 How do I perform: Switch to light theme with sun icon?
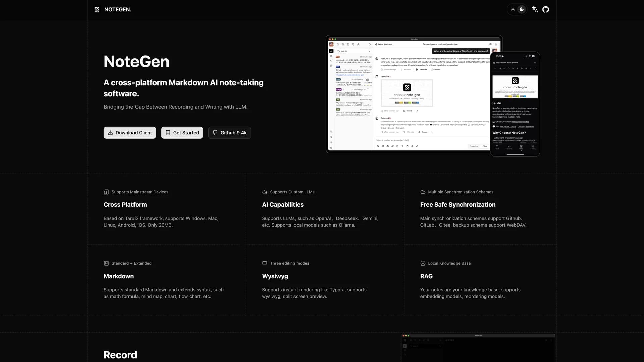click(x=513, y=9)
